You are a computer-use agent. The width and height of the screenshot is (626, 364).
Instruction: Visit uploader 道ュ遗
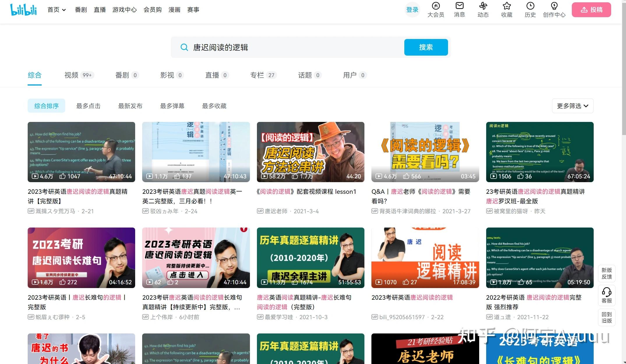[502, 317]
